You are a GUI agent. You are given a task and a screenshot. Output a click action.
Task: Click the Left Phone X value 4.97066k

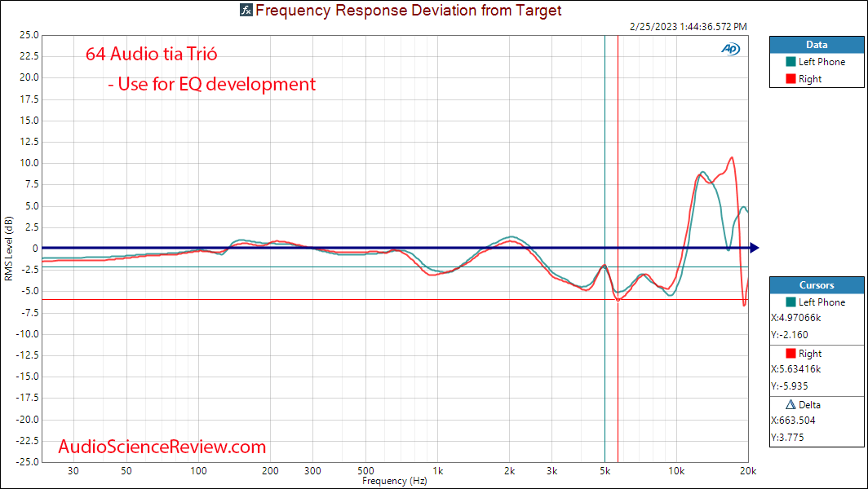(796, 318)
